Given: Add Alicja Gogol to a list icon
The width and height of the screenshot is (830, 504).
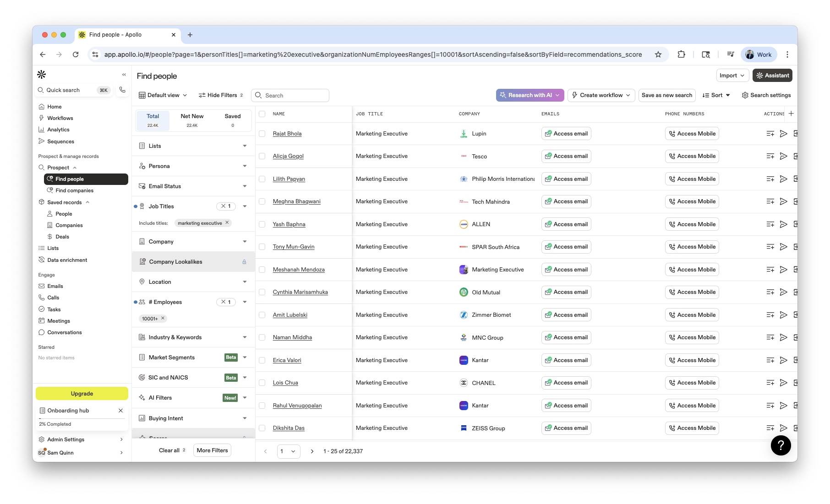Looking at the screenshot, I should click(770, 156).
